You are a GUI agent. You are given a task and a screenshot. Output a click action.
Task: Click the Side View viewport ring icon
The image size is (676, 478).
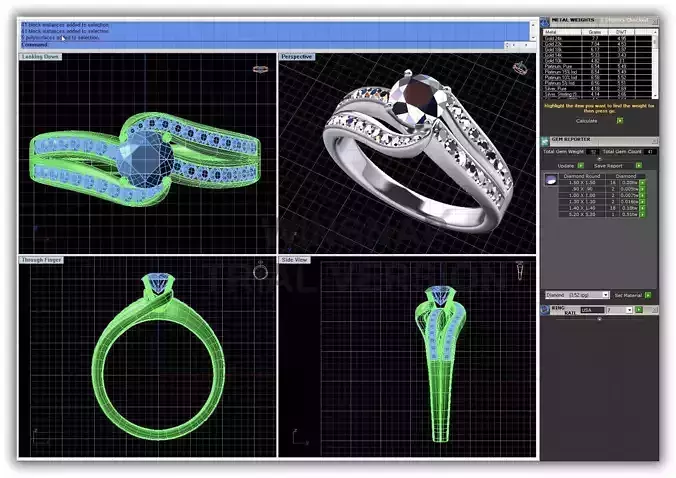[520, 271]
